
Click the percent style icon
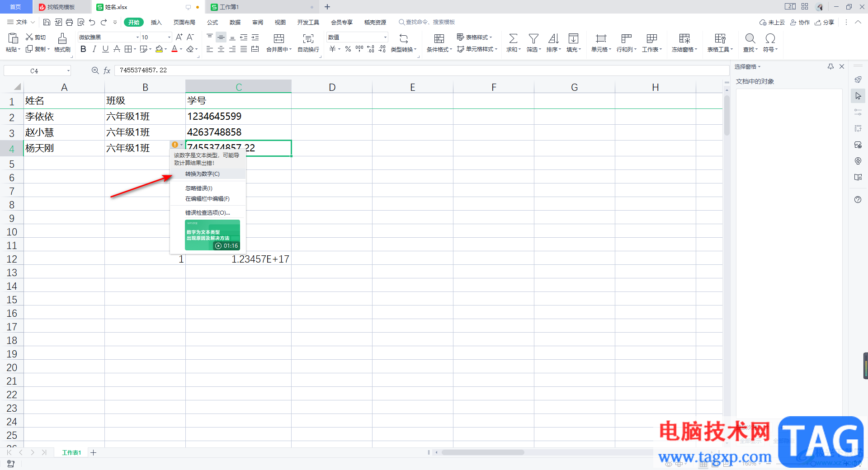[x=348, y=49]
